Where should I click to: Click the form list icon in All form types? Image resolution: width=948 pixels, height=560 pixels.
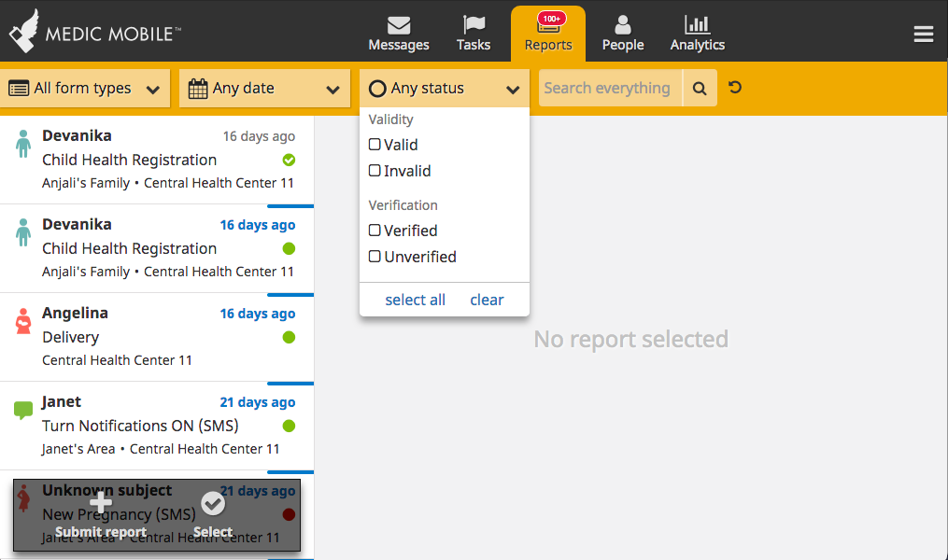(19, 89)
